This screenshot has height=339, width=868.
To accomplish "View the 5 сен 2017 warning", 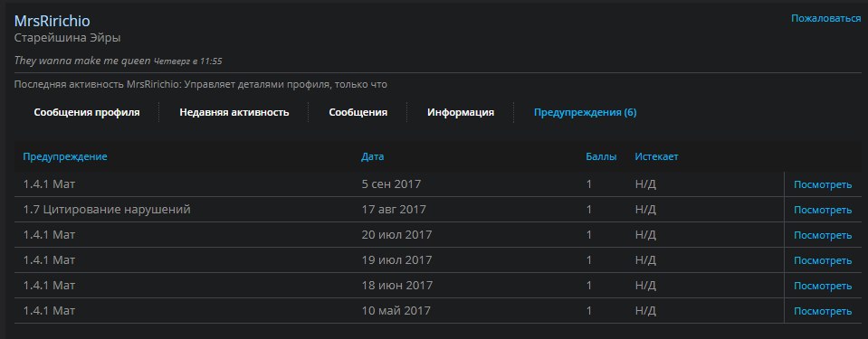I will point(823,184).
